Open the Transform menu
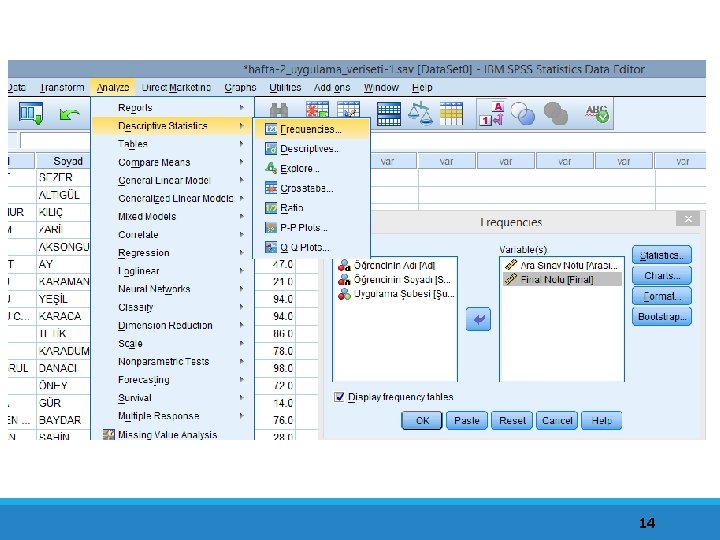The image size is (720, 540). pyautogui.click(x=62, y=87)
